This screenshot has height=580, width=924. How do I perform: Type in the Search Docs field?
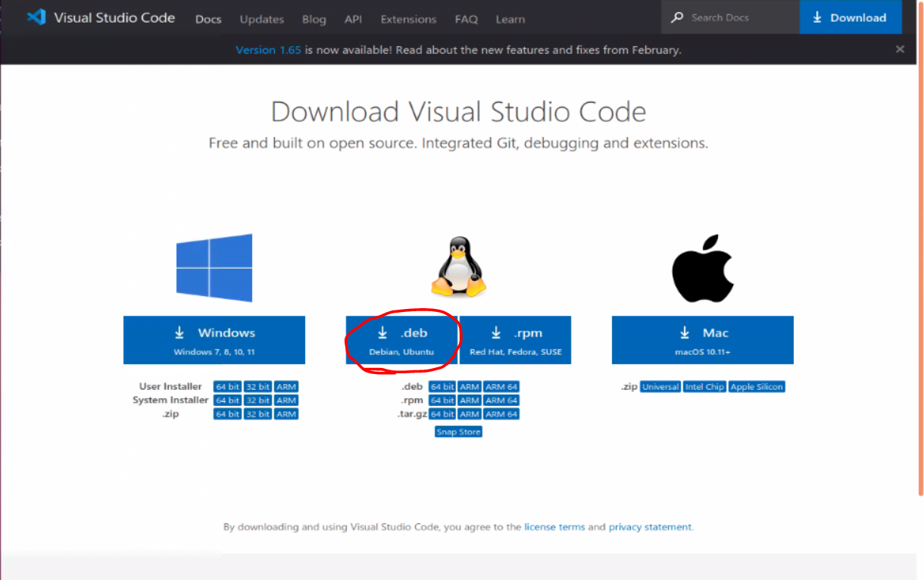[x=738, y=17]
